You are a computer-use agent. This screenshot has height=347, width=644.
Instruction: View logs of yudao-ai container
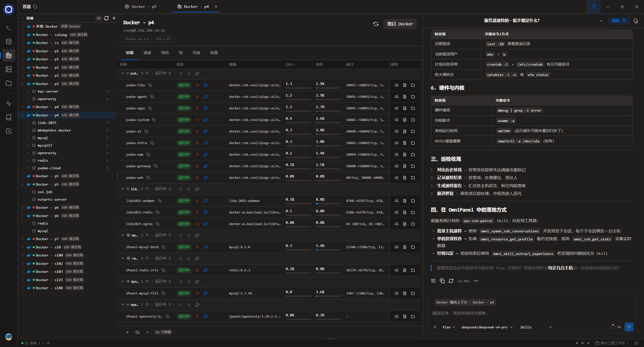tap(405, 132)
